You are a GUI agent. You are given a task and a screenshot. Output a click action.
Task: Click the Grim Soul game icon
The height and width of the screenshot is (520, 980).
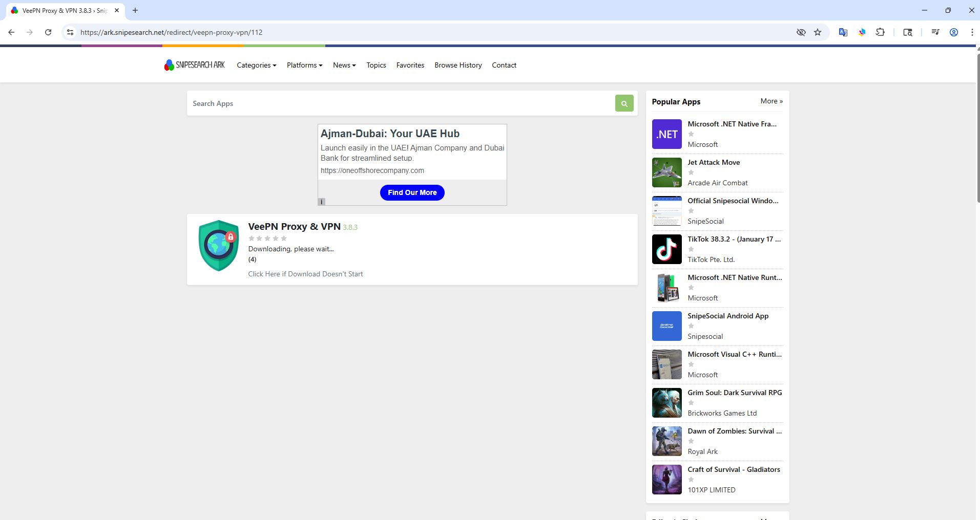(666, 403)
